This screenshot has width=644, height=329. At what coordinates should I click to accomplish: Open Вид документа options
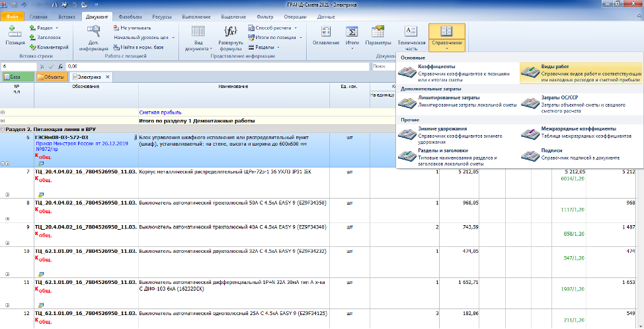(198, 38)
